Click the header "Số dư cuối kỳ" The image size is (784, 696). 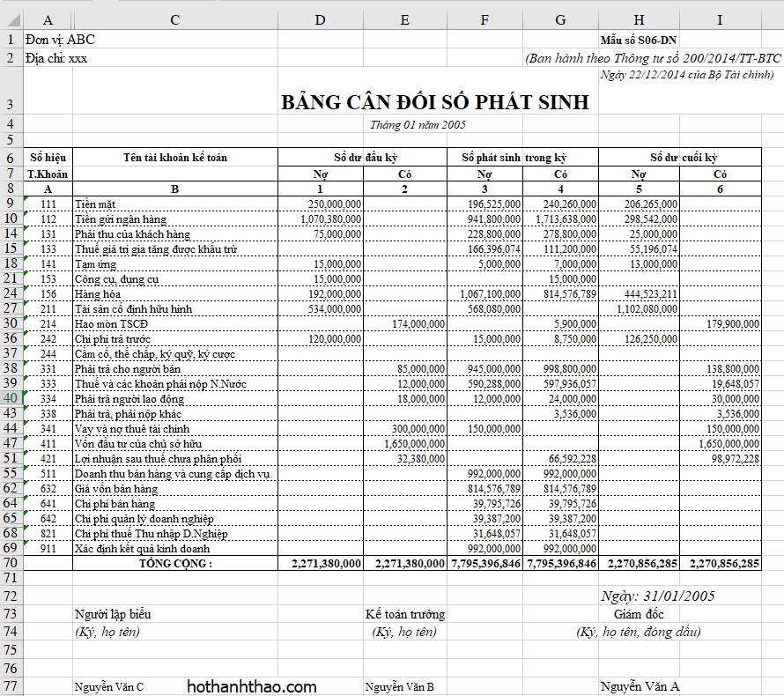coord(684,158)
